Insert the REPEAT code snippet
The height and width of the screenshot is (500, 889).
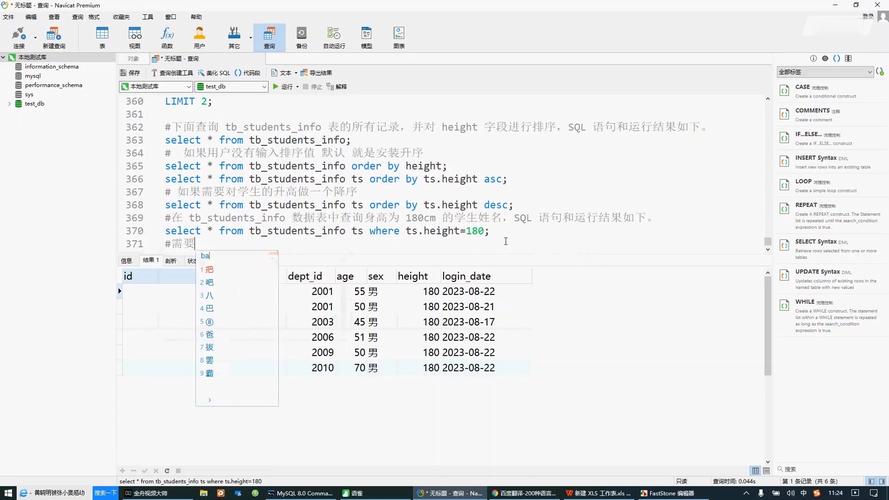pyautogui.click(x=830, y=215)
